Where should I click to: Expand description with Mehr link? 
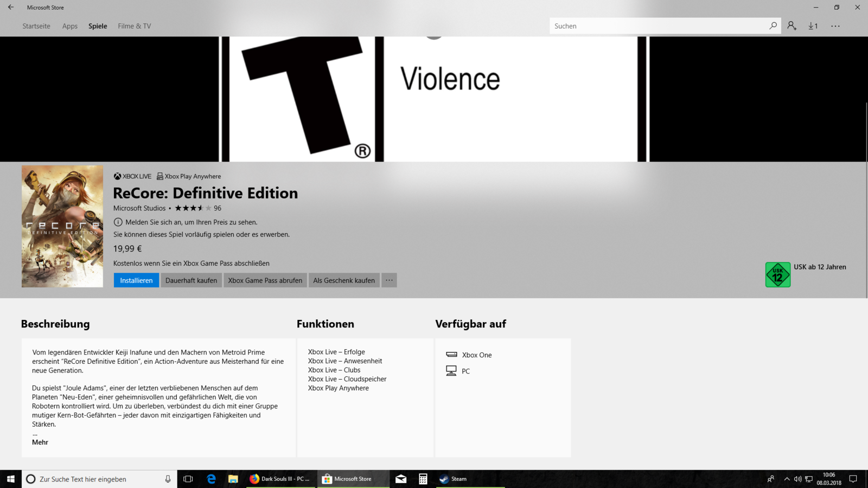tap(40, 442)
